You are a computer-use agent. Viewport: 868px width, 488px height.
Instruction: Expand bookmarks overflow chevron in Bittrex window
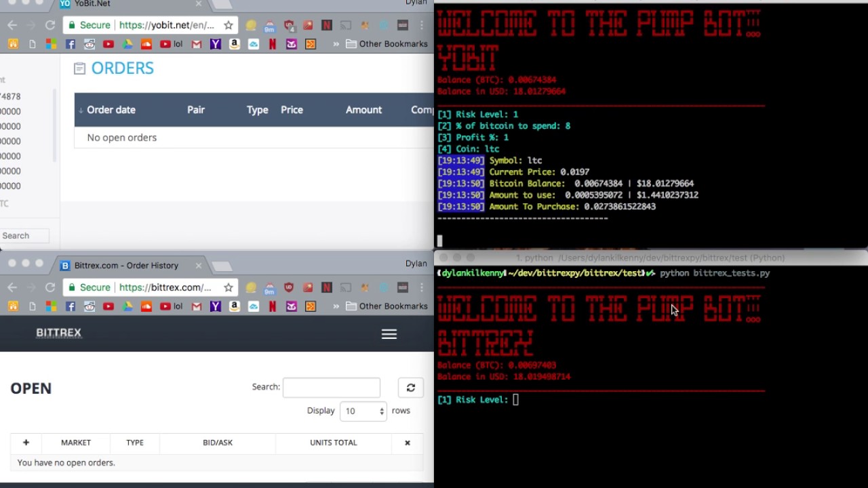336,306
